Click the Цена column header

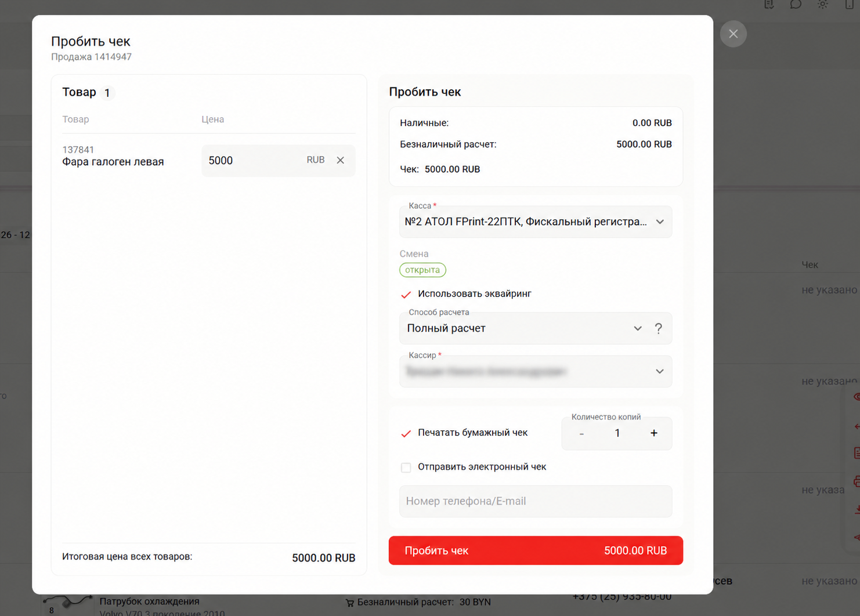tap(212, 119)
